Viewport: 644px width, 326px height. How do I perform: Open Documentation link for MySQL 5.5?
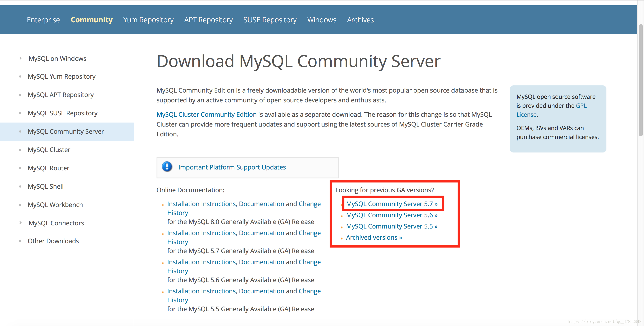point(261,291)
